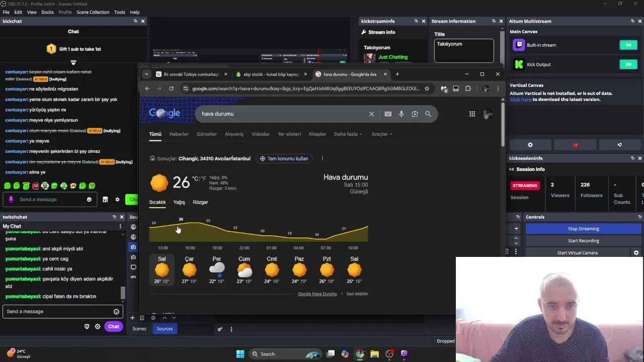The width and height of the screenshot is (644, 362).
Task: Open the Chrome tab search chevron
Action: [x=146, y=74]
